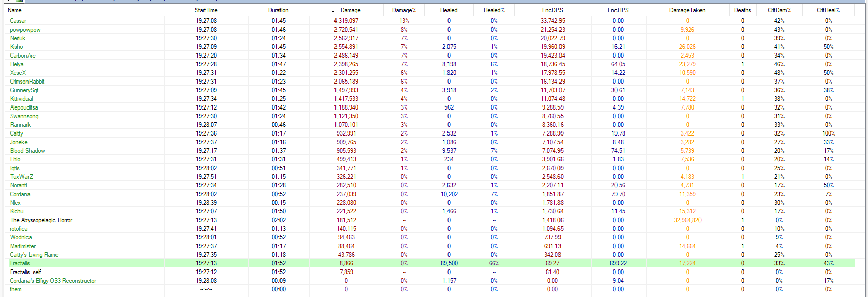This screenshot has height=297, width=868.
Task: Click Cordana's Effigy 033 Reconstructor row
Action: (53, 281)
